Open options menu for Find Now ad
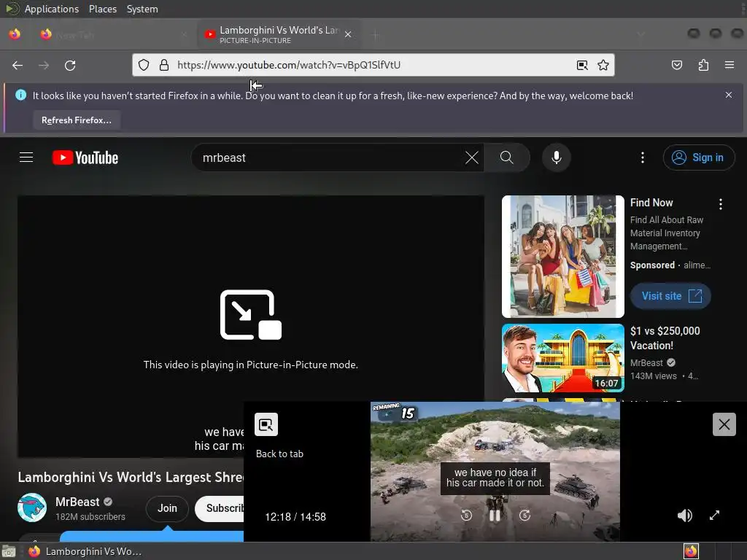The height and width of the screenshot is (560, 747). click(x=720, y=204)
